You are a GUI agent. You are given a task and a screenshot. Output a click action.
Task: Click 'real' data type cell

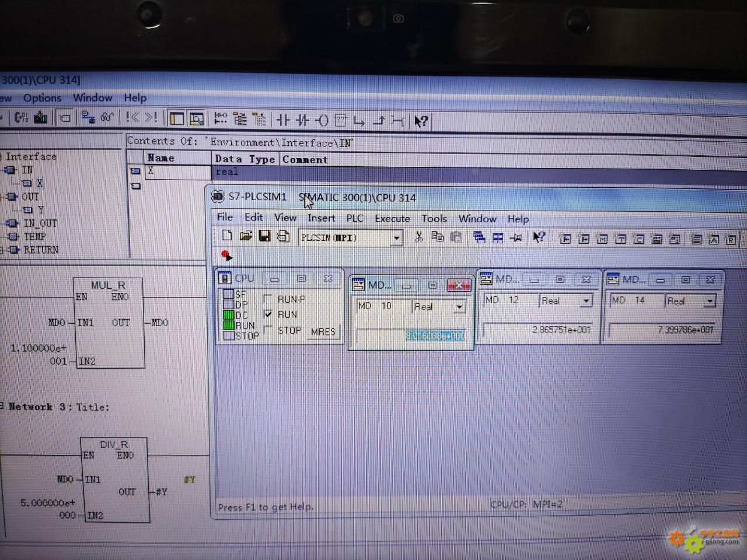coord(246,172)
